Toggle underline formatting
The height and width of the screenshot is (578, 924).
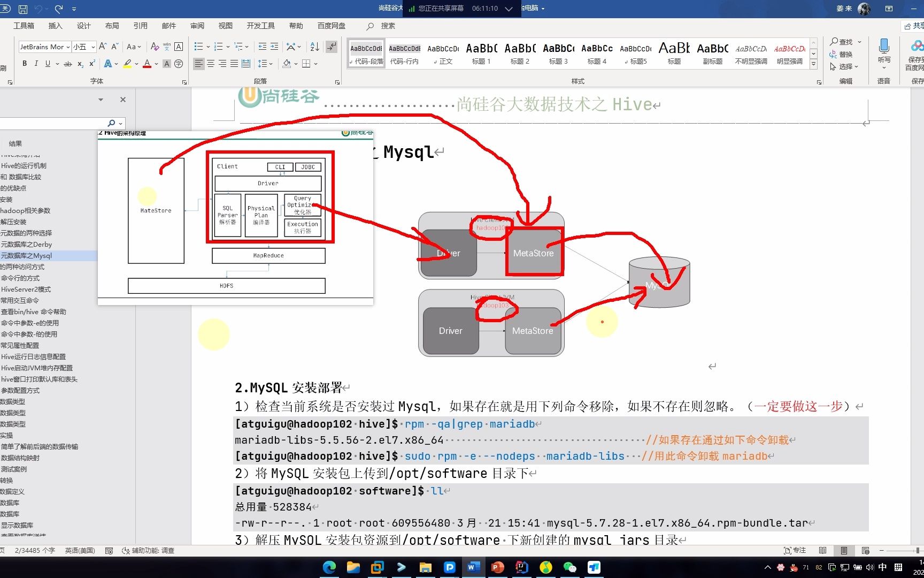pos(47,64)
